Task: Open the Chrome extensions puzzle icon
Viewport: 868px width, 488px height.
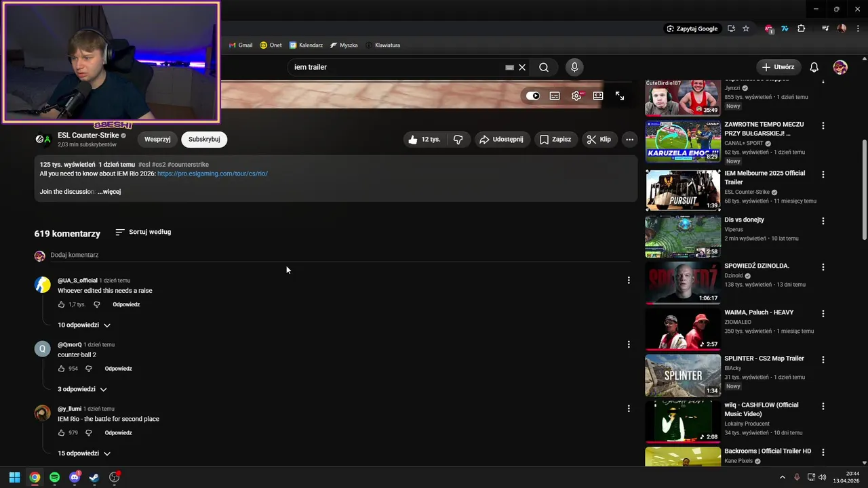Action: point(802,28)
